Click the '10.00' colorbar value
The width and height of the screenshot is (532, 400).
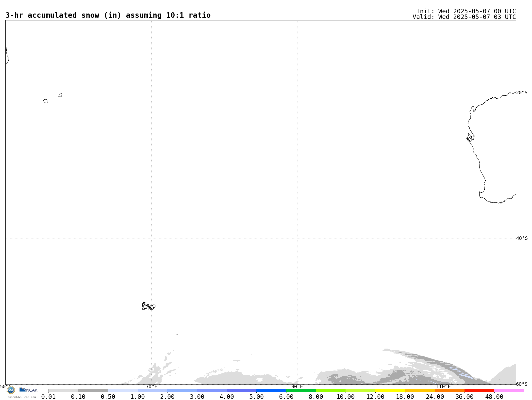[346, 397]
